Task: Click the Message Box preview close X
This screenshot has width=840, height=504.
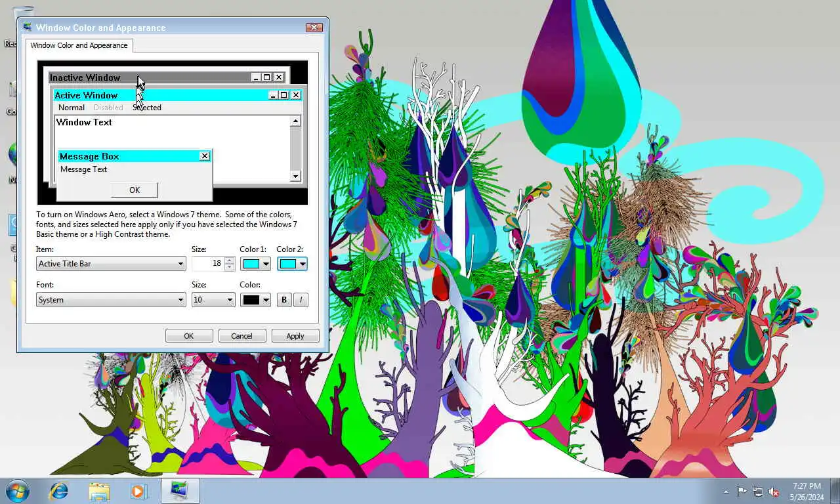Action: (x=205, y=156)
